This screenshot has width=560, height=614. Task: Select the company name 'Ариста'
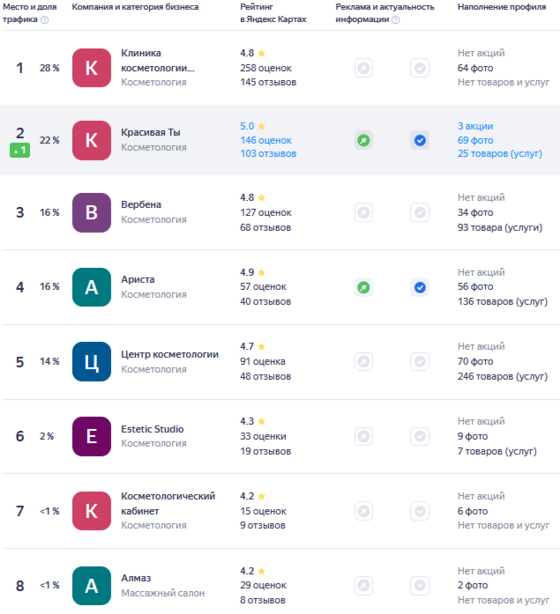138,280
